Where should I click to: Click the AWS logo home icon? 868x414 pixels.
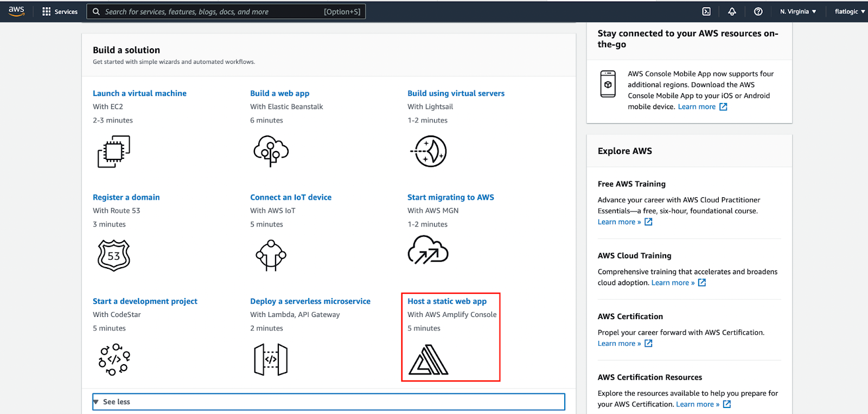click(16, 11)
